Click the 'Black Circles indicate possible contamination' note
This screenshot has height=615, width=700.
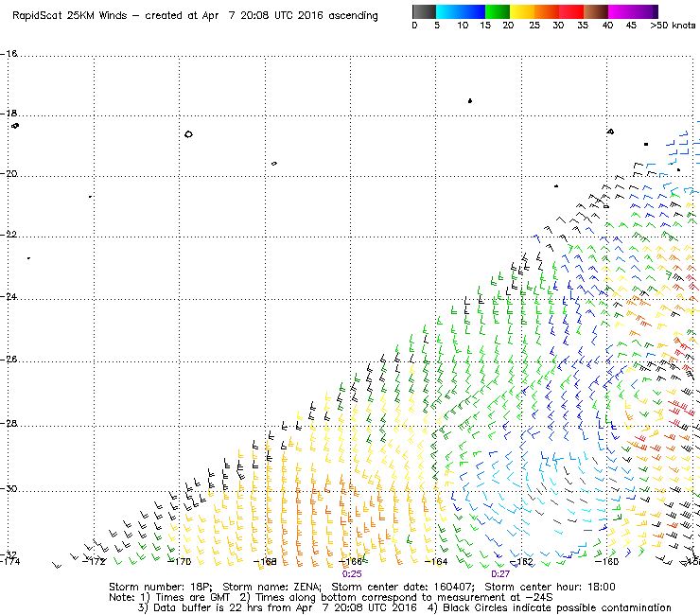pyautogui.click(x=557, y=607)
